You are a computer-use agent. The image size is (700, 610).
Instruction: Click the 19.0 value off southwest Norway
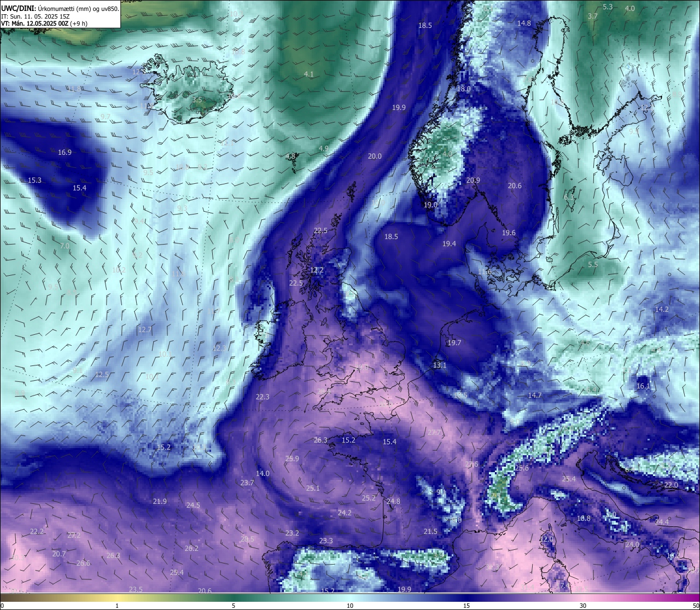click(x=430, y=205)
